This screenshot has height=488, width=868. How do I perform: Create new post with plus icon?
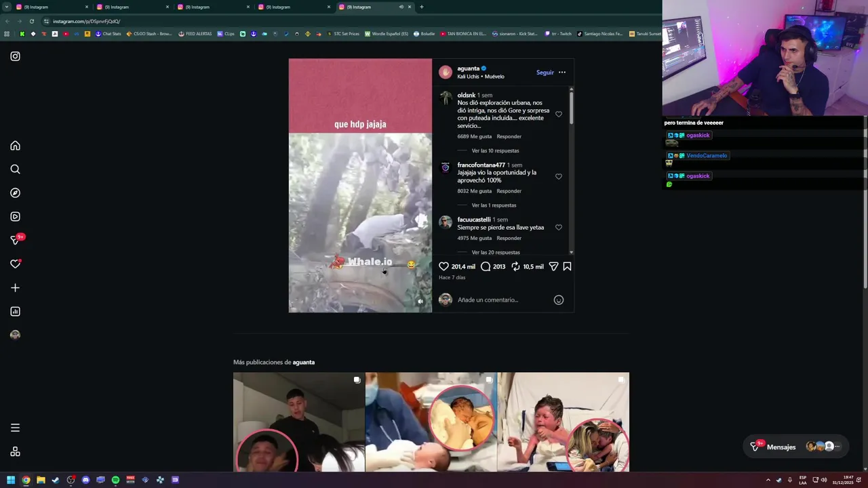(x=15, y=288)
